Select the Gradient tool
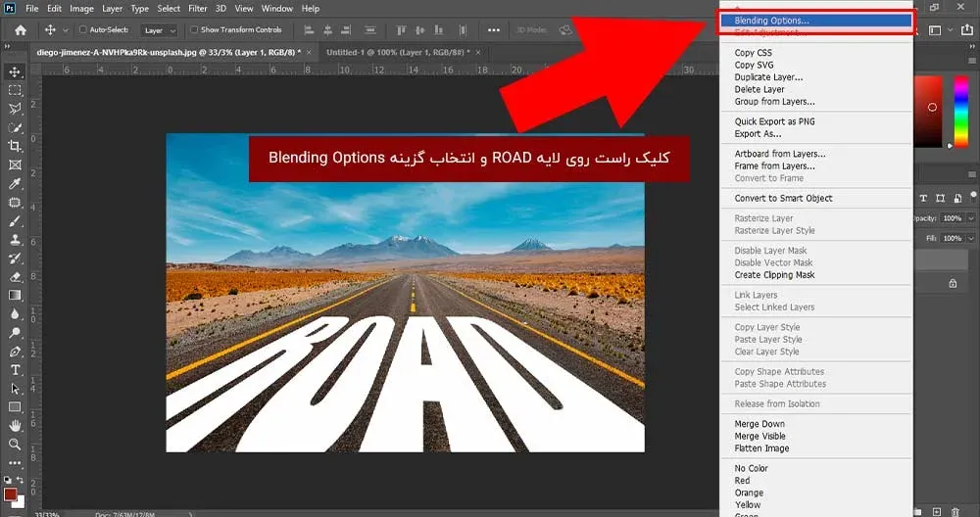Image resolution: width=980 pixels, height=517 pixels. [15, 296]
